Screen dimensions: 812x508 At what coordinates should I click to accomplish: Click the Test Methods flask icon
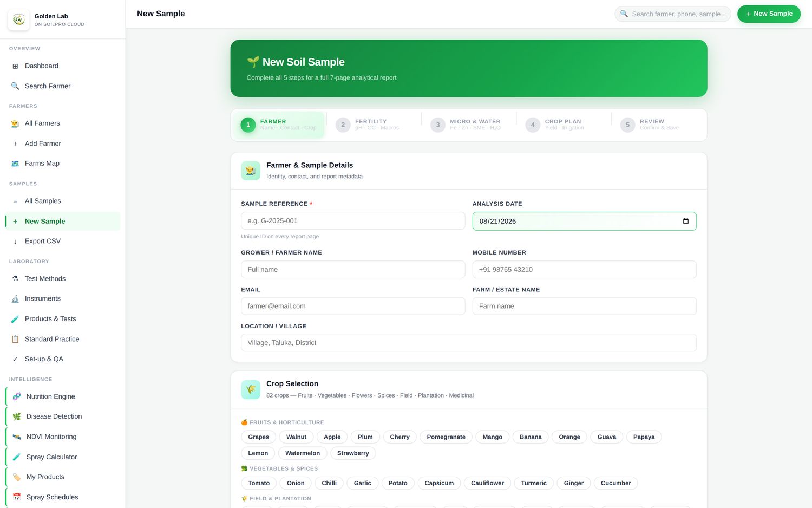point(15,279)
